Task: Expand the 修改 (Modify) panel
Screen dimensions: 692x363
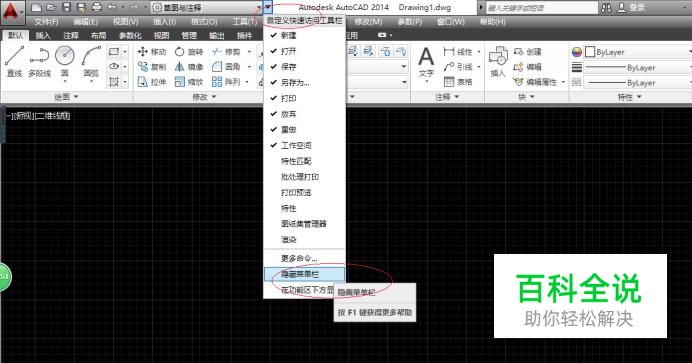Action: (x=204, y=97)
